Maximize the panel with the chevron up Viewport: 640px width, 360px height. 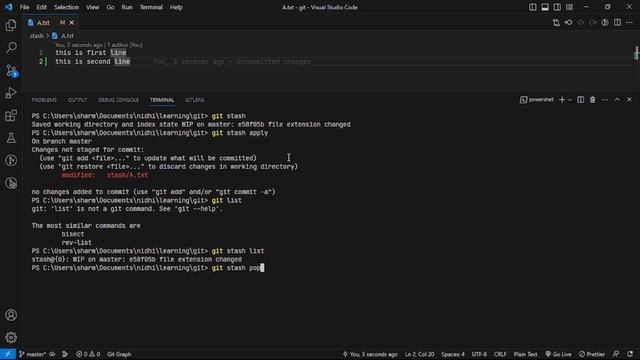[617, 100]
